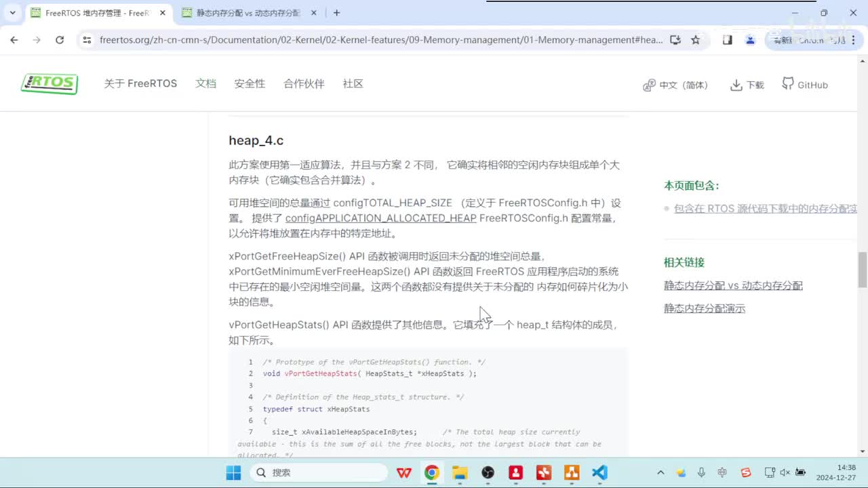The image size is (868, 488).
Task: Open the configAPPLICATION_ALLOCATED_HEAP link
Action: [380, 218]
